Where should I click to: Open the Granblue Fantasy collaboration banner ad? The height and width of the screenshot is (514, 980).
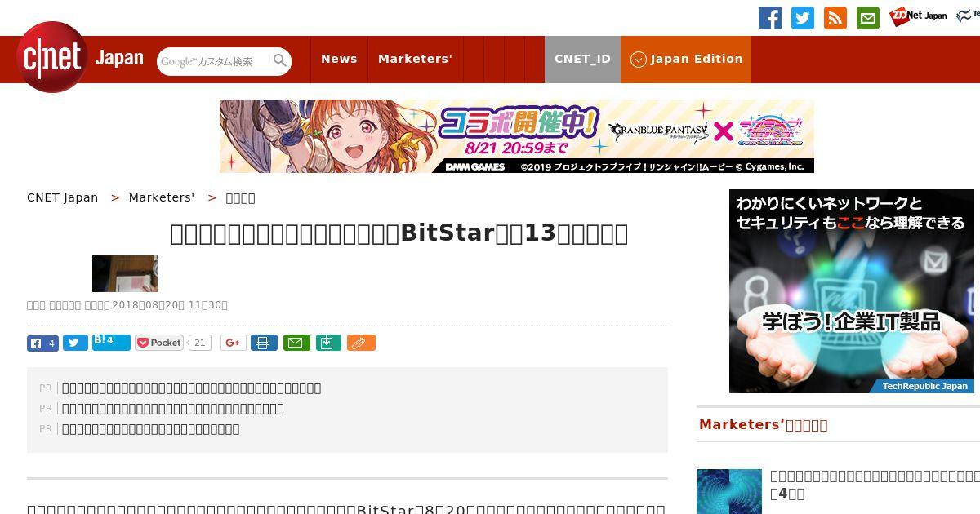click(517, 136)
